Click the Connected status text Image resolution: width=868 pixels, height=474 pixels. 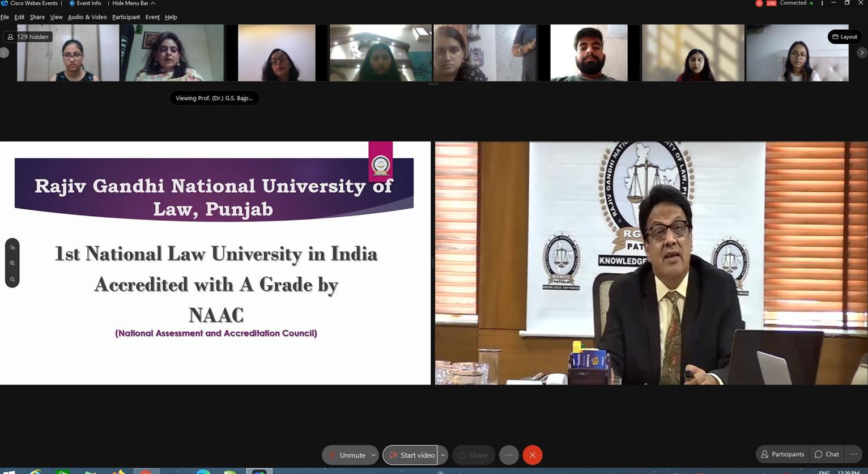793,3
